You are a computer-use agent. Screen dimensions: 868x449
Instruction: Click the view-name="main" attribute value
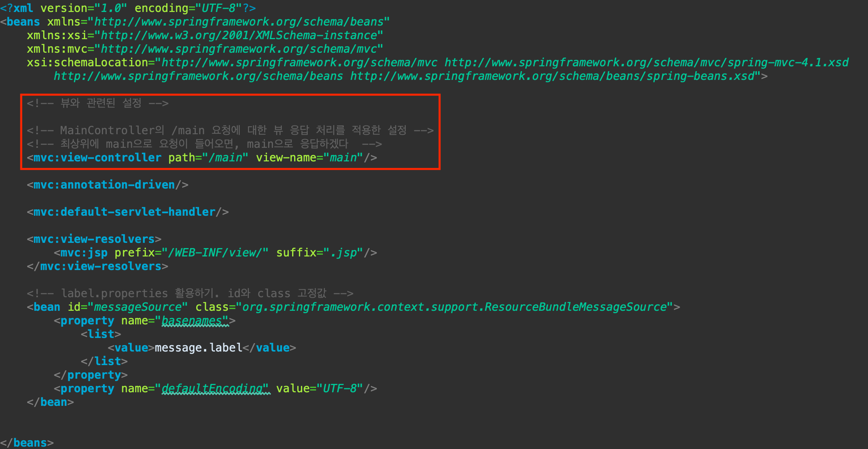(x=343, y=158)
